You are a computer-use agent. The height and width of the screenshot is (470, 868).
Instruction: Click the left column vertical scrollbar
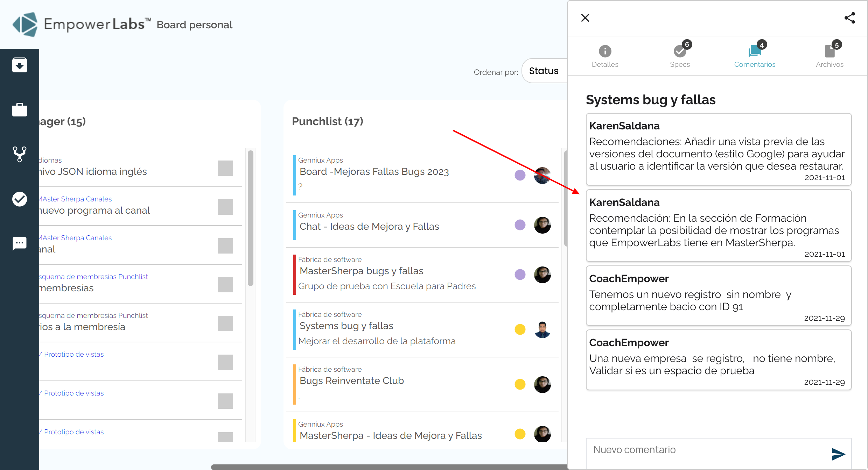click(x=250, y=218)
